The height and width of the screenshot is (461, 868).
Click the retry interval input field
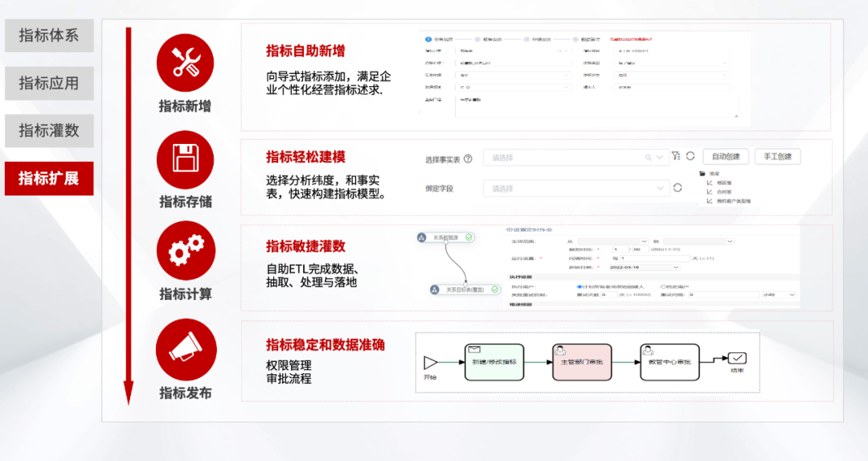(x=723, y=294)
